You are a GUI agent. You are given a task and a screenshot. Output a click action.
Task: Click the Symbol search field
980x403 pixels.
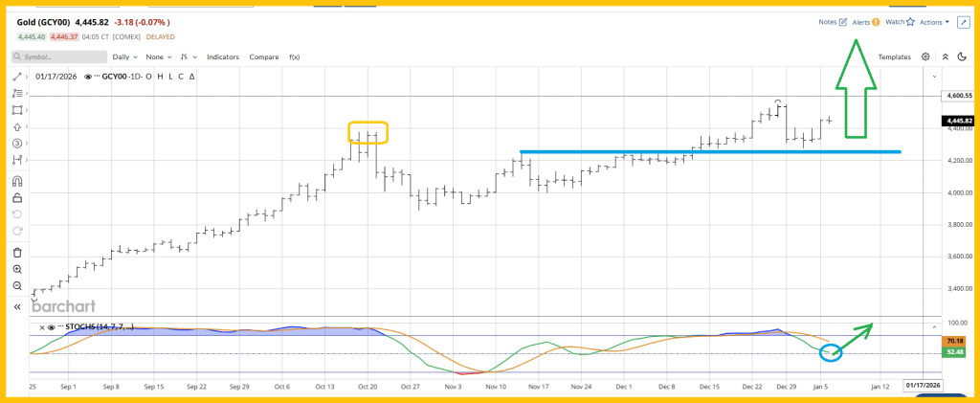[x=57, y=57]
